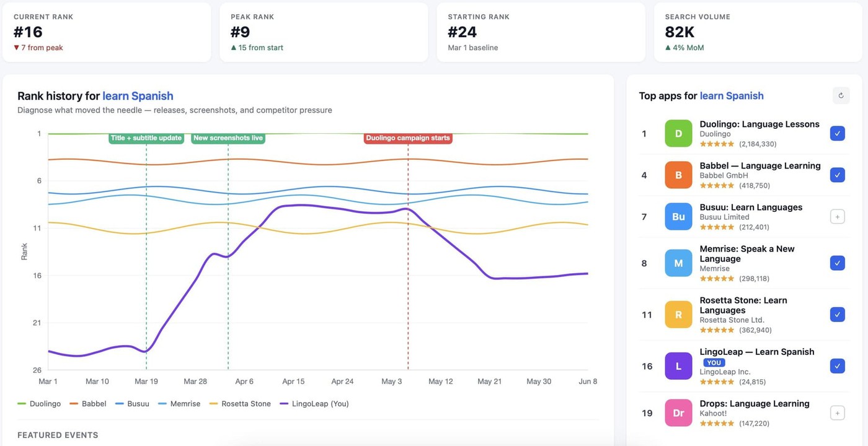Click the Rosetta Stone Ltd. developer name
The width and height of the screenshot is (868, 446).
(x=732, y=320)
